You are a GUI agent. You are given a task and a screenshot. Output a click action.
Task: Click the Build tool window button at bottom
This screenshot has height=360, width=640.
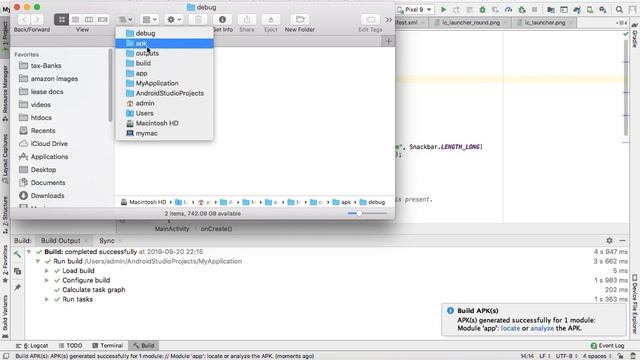[144, 345]
